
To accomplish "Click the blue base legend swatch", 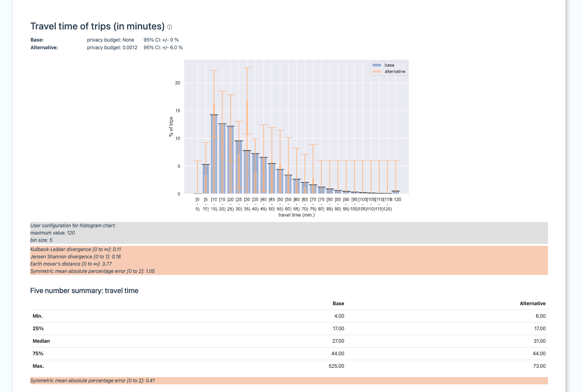I will pyautogui.click(x=377, y=65).
